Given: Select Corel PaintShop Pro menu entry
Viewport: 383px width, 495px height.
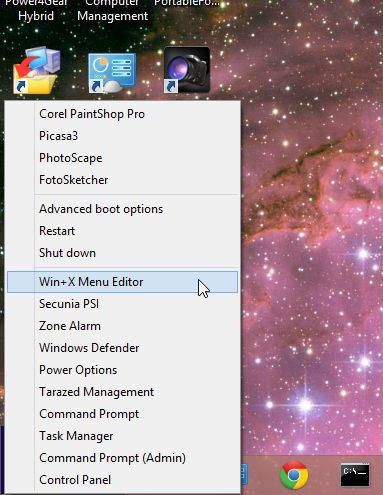Looking at the screenshot, I should coord(123,114).
